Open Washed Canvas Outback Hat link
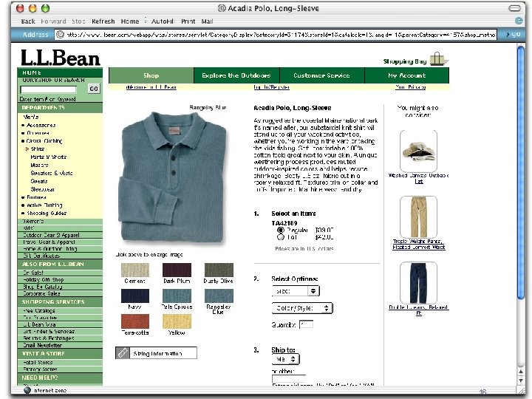Image resolution: width=532 pixels, height=399 pixels. tap(419, 179)
